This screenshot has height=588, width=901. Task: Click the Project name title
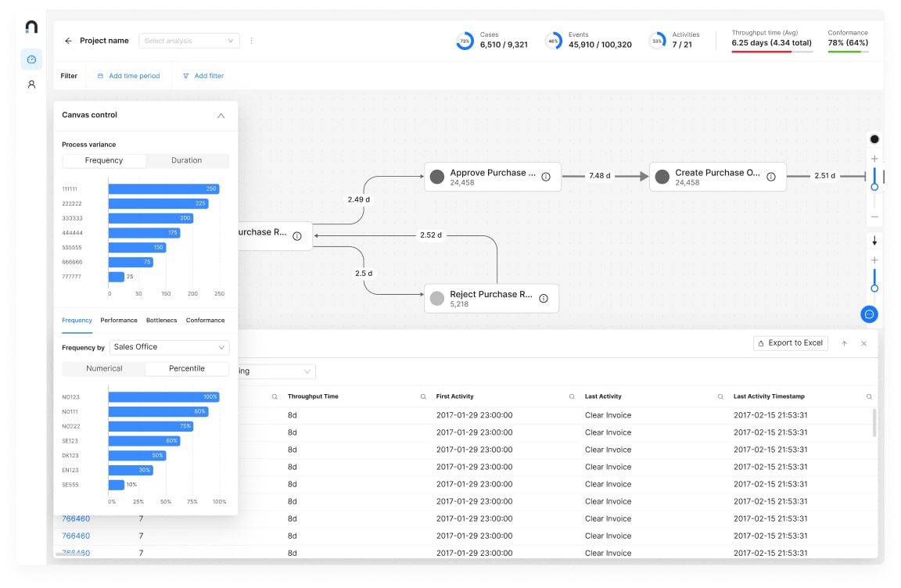104,41
